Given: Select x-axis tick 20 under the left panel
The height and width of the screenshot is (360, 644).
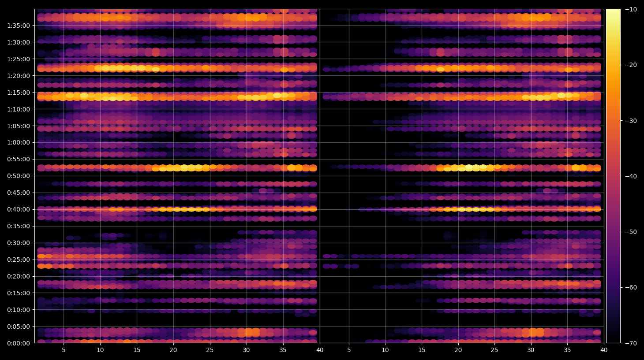Looking at the screenshot, I should click(173, 350).
